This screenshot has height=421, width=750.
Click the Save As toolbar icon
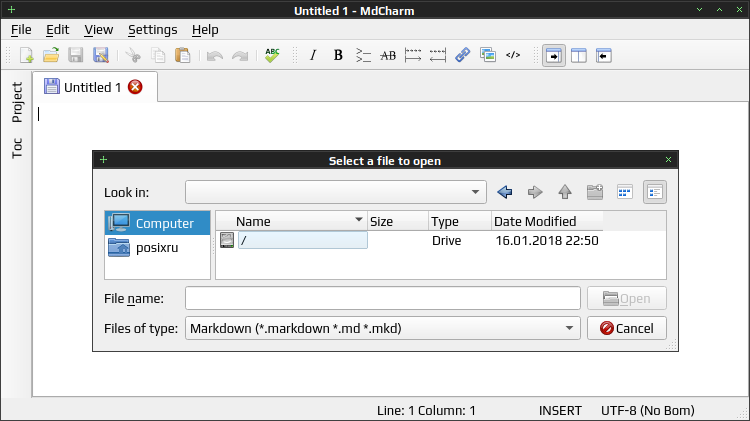(x=100, y=55)
